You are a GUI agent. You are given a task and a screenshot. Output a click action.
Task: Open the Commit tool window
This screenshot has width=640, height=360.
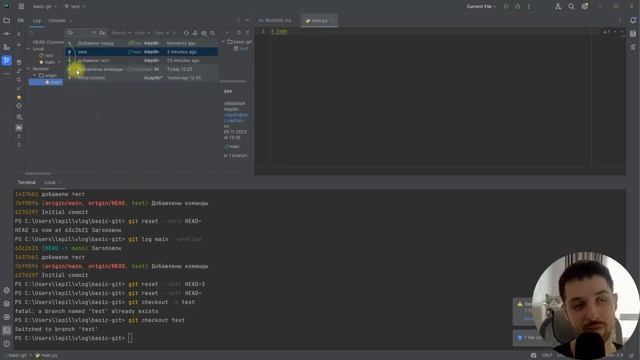7,33
